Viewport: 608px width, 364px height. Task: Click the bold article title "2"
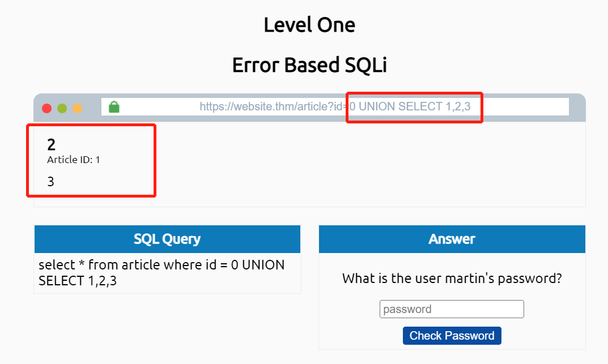pyautogui.click(x=52, y=144)
